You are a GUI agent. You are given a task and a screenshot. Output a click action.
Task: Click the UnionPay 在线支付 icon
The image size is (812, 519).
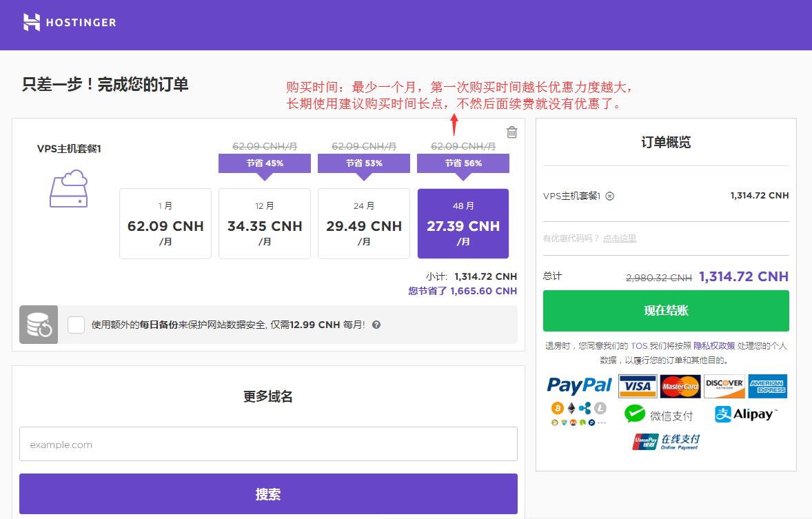click(665, 442)
